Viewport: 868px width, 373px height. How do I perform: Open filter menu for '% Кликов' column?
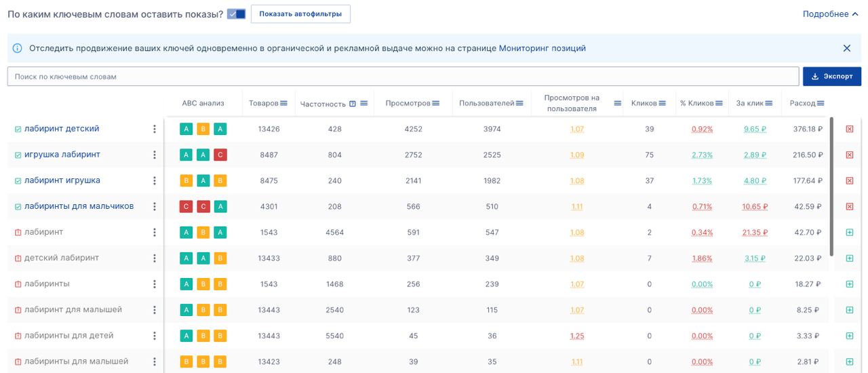point(719,103)
